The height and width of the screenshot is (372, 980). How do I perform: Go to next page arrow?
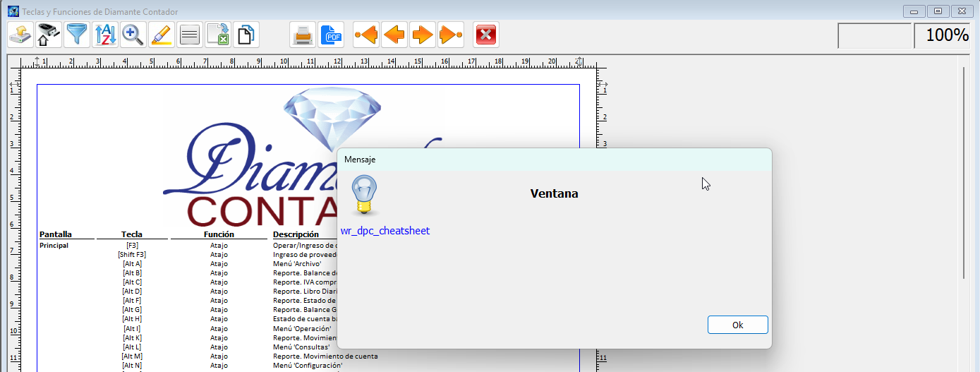click(x=423, y=34)
